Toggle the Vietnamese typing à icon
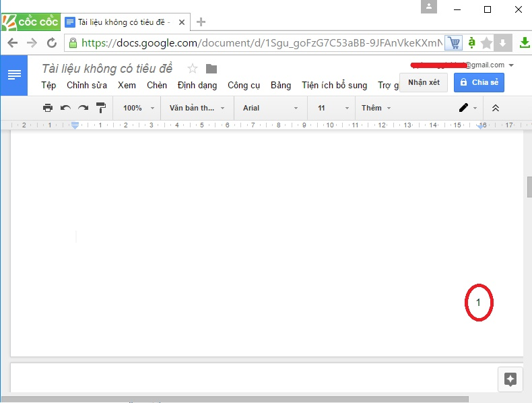 click(471, 42)
